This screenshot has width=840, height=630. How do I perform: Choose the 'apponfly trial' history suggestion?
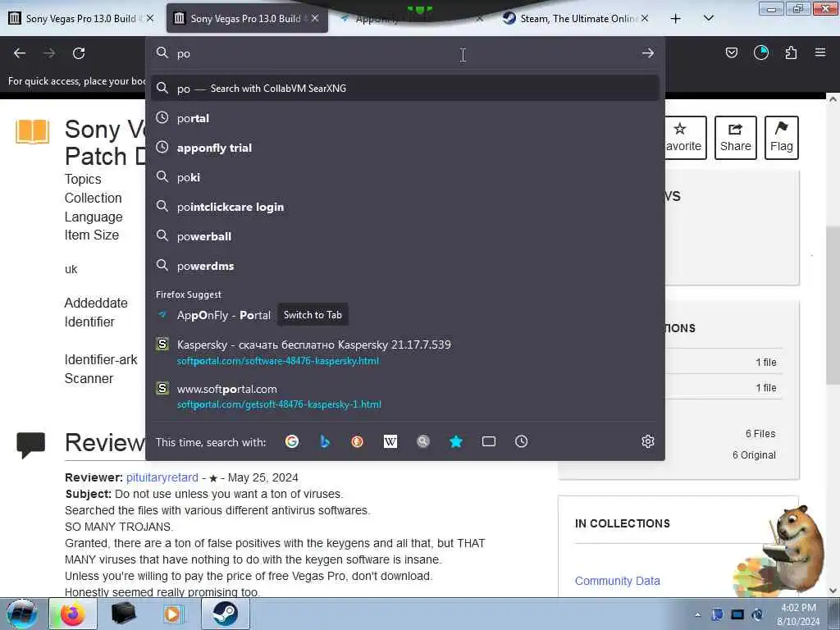pos(404,148)
